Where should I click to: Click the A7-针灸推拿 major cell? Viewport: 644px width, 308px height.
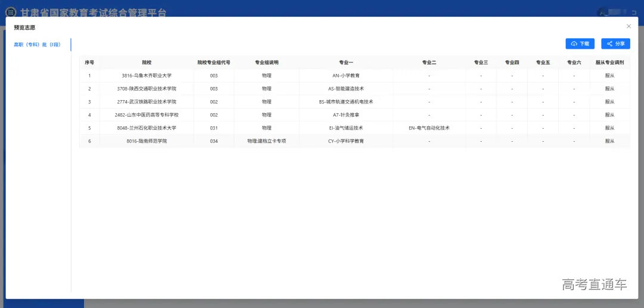point(346,115)
